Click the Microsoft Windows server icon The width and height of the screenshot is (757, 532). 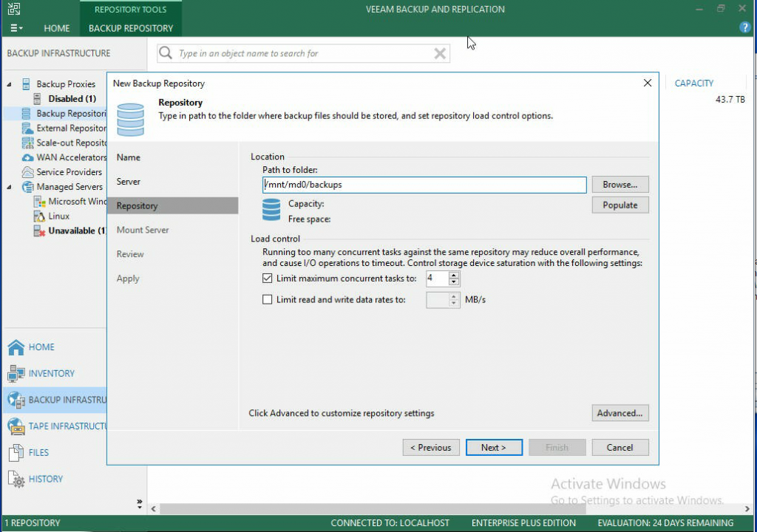[x=40, y=201]
